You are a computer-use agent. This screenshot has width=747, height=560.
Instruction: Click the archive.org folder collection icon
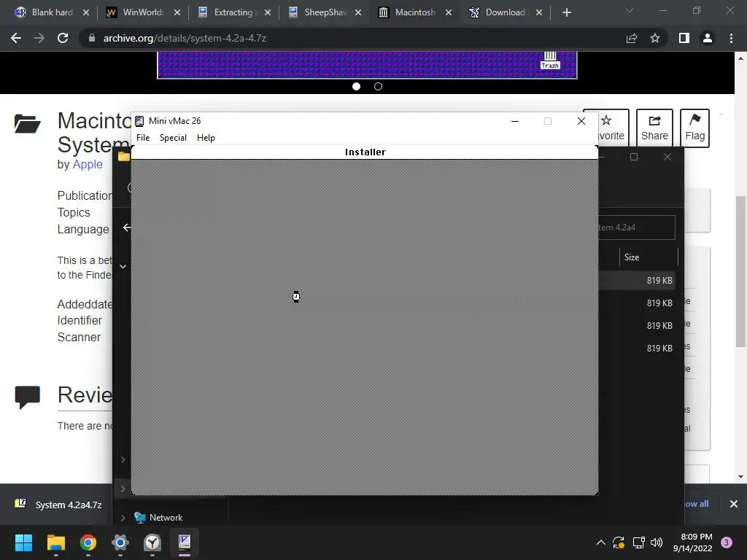(x=27, y=123)
